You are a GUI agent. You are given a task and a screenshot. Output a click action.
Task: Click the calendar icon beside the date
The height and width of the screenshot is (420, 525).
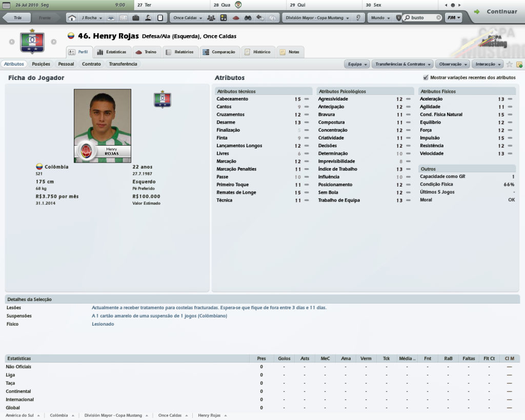6,5
